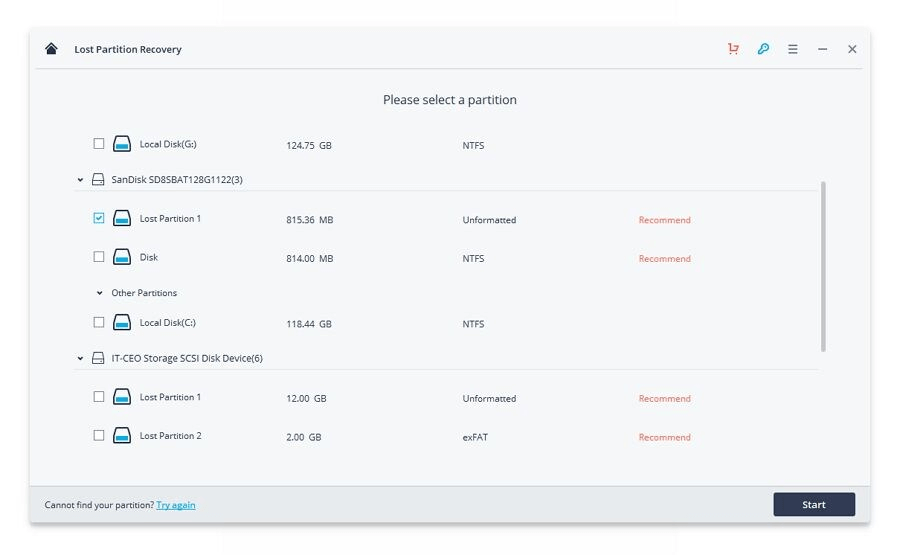Click the Lost Partition 2 disk icon
Image resolution: width=900 pixels, height=555 pixels.
121,436
